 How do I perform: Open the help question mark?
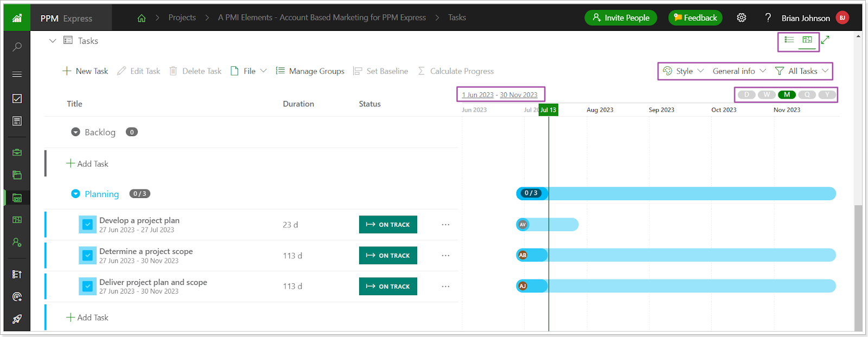pyautogui.click(x=768, y=18)
